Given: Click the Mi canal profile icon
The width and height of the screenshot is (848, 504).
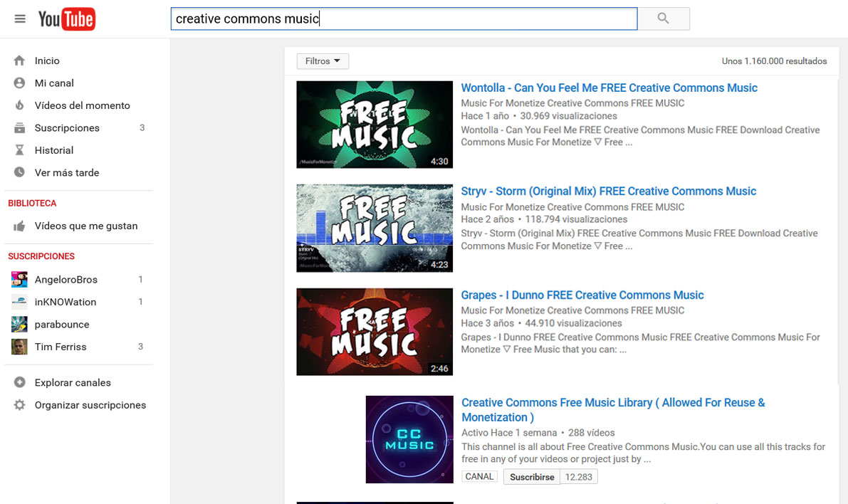Looking at the screenshot, I should pos(19,83).
